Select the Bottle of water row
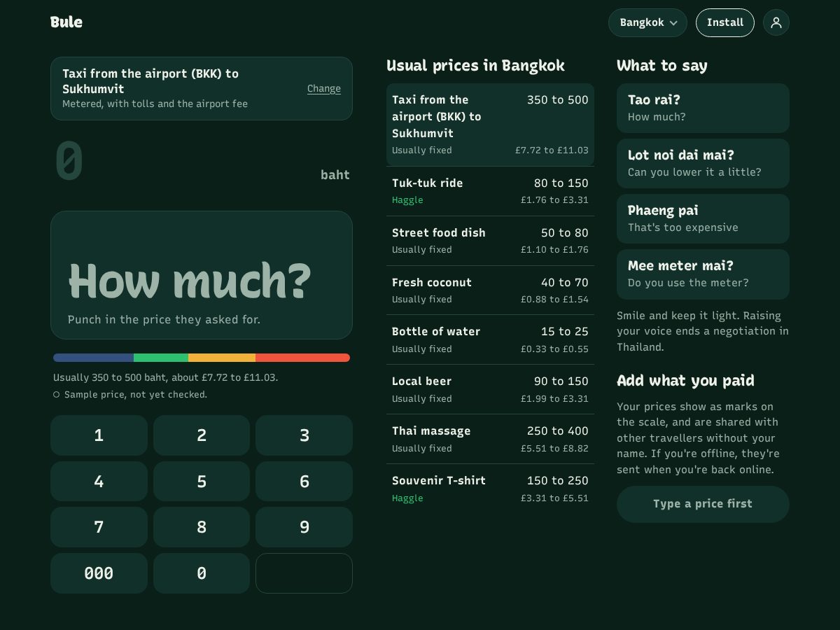Viewport: 840px width, 630px height. click(490, 339)
